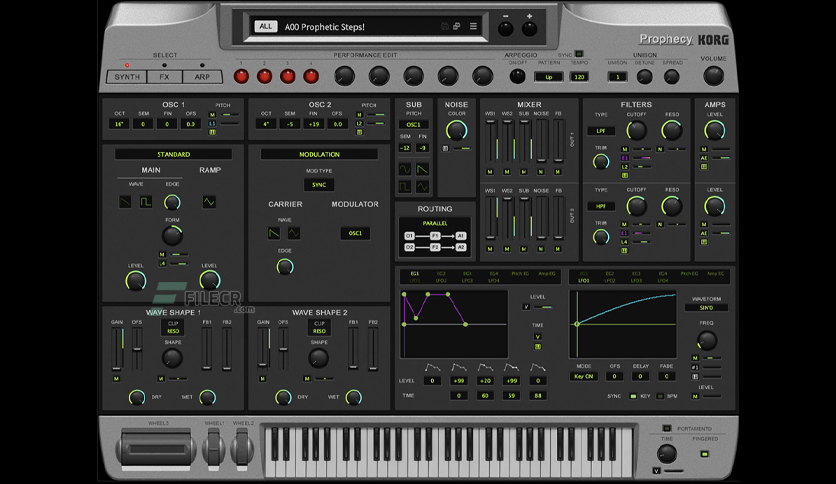836x484 pixels.
Task: Open filter type HPF selector
Action: pyautogui.click(x=601, y=206)
